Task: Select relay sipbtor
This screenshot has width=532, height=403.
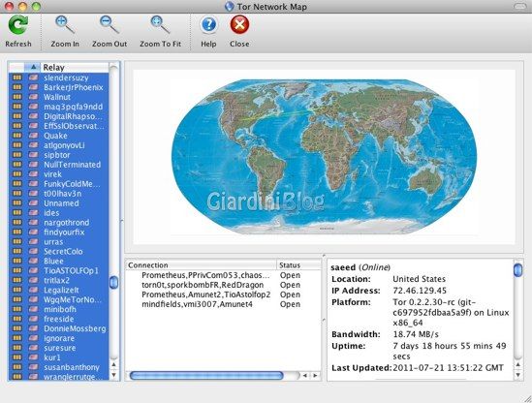Action: (x=57, y=155)
